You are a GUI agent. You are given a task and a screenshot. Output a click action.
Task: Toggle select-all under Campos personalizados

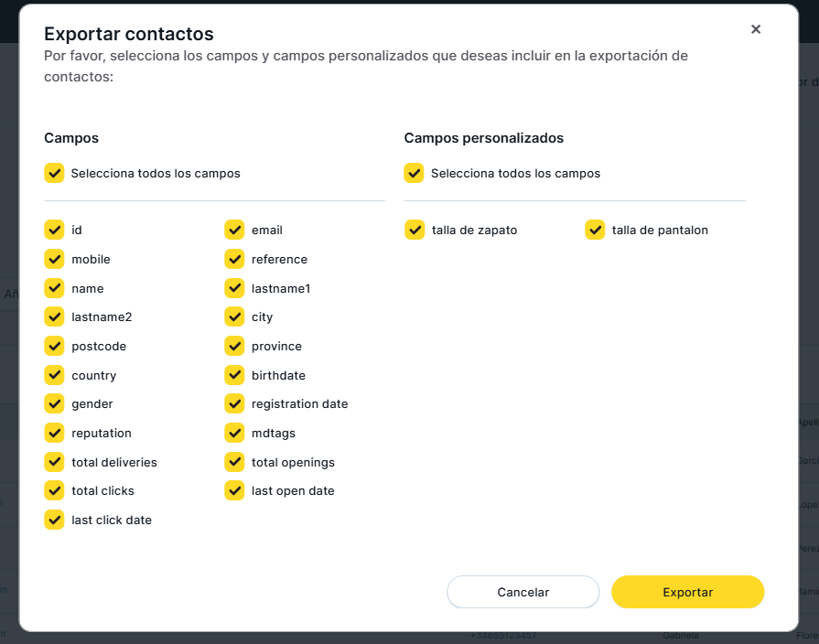tap(414, 173)
